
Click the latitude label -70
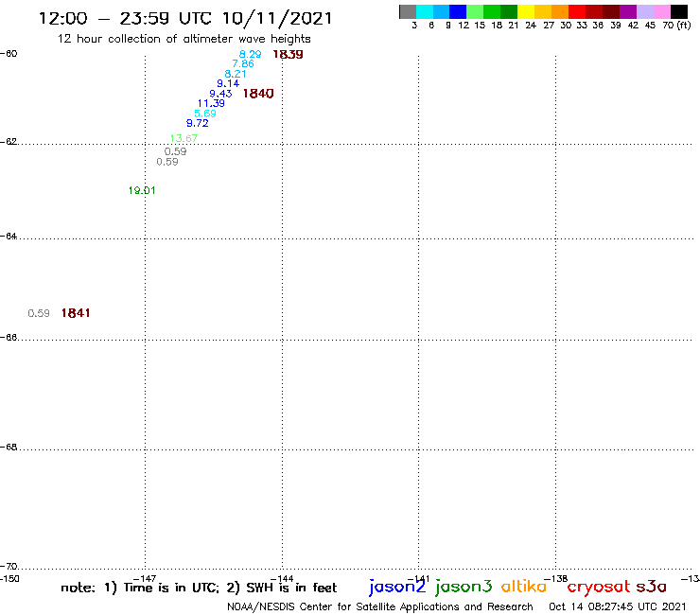coord(9,567)
